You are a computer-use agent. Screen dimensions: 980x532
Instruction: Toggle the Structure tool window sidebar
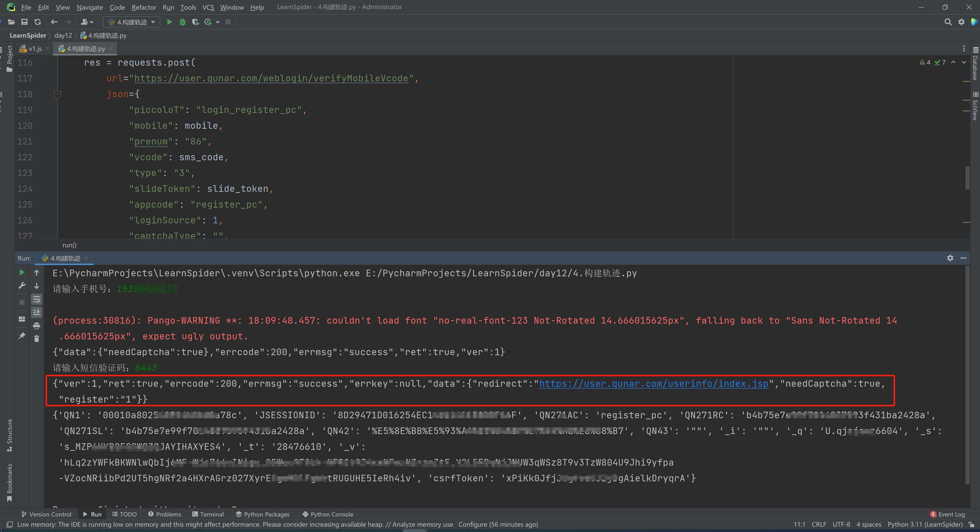(9, 435)
